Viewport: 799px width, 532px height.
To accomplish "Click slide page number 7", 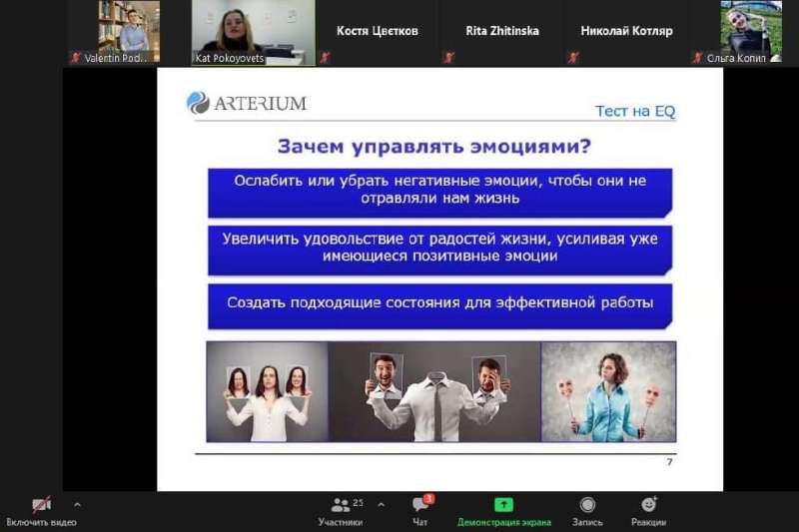I will (x=669, y=462).
